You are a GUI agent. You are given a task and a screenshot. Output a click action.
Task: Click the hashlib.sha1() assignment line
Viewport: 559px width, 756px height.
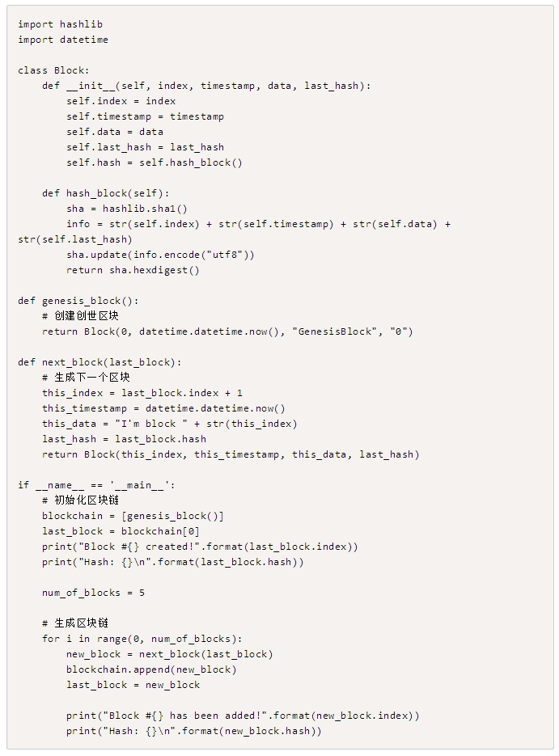[127, 209]
